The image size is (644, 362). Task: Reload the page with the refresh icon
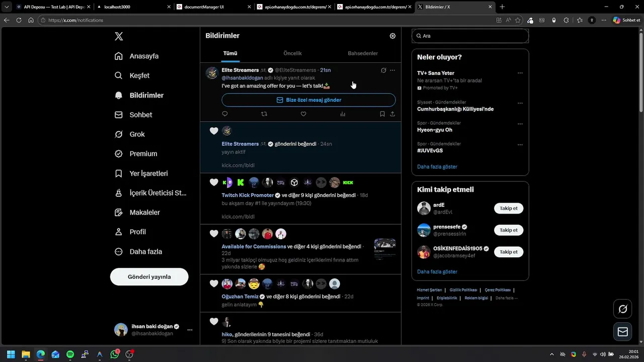coord(19,20)
